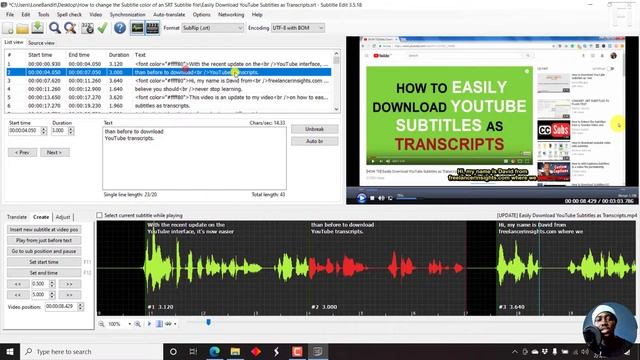
Task: Click the Auto br button
Action: pyautogui.click(x=314, y=141)
